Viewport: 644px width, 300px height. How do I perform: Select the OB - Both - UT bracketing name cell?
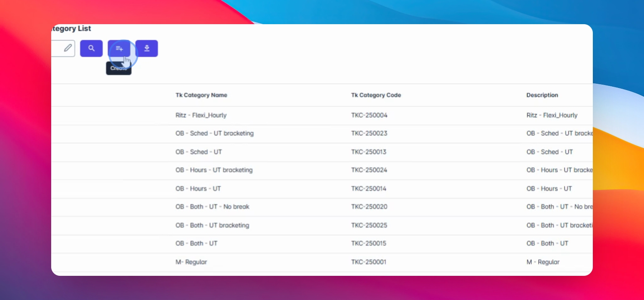(212, 225)
